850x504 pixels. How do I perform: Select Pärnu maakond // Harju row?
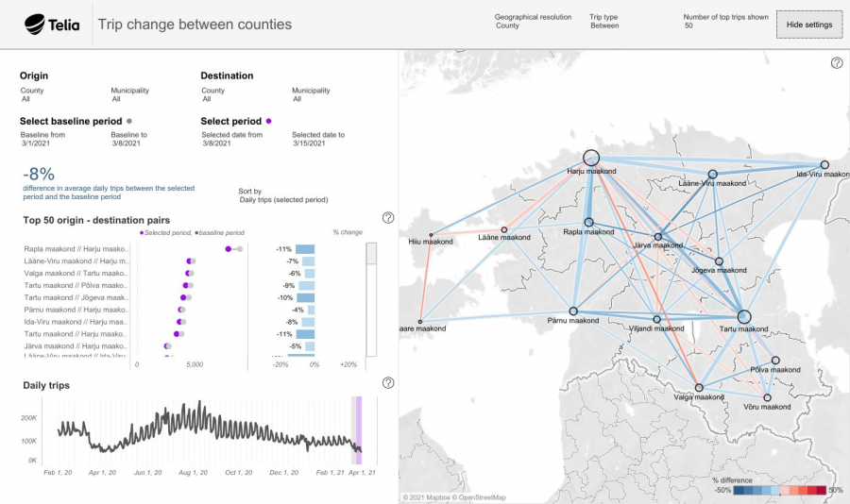76,310
